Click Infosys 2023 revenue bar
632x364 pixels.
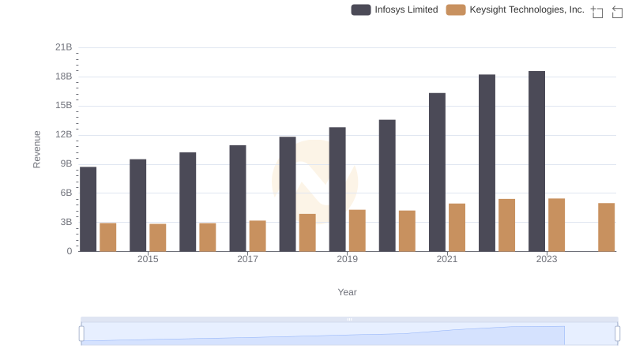(536, 161)
